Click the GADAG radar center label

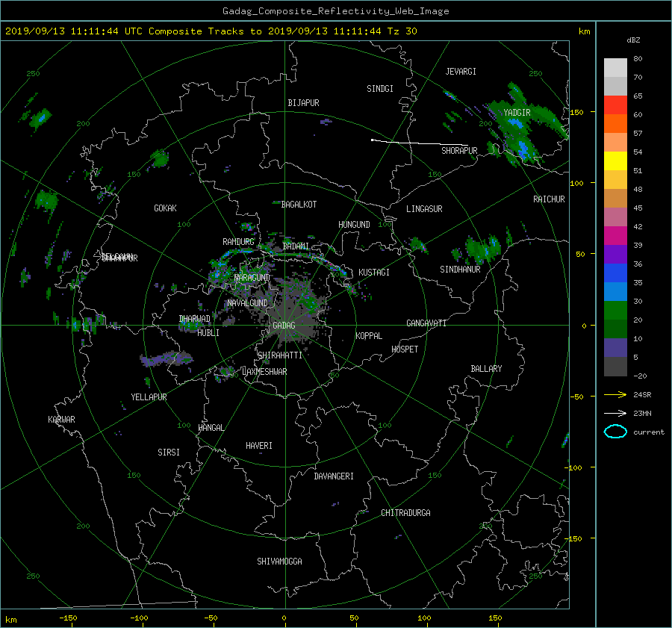[x=284, y=326]
